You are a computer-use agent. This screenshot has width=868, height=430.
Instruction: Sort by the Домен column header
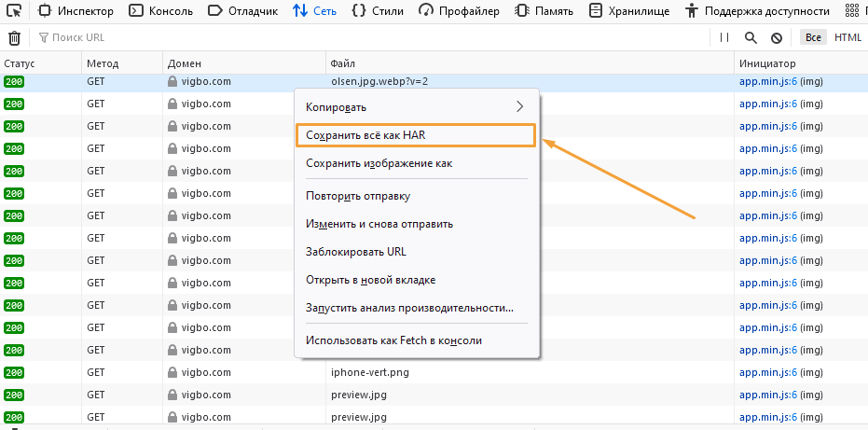[x=244, y=63]
